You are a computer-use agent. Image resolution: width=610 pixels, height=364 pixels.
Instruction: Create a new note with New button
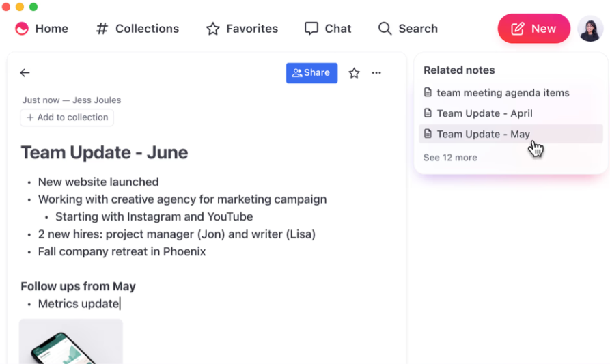(x=533, y=29)
